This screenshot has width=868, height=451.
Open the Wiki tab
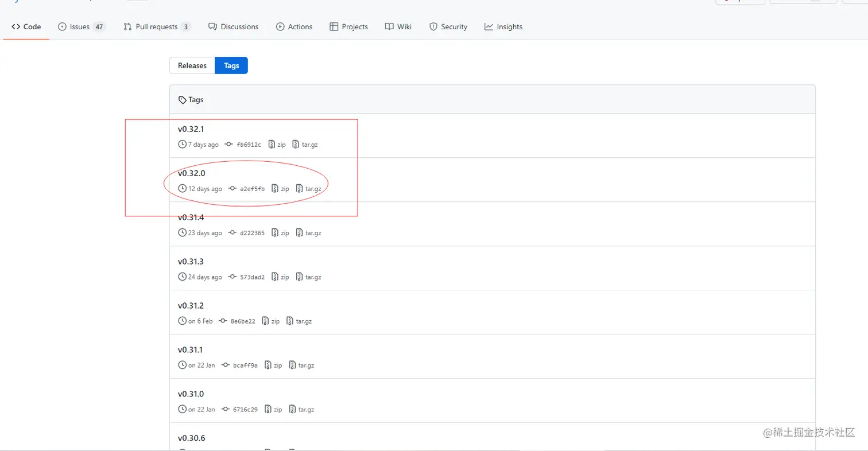pyautogui.click(x=398, y=26)
